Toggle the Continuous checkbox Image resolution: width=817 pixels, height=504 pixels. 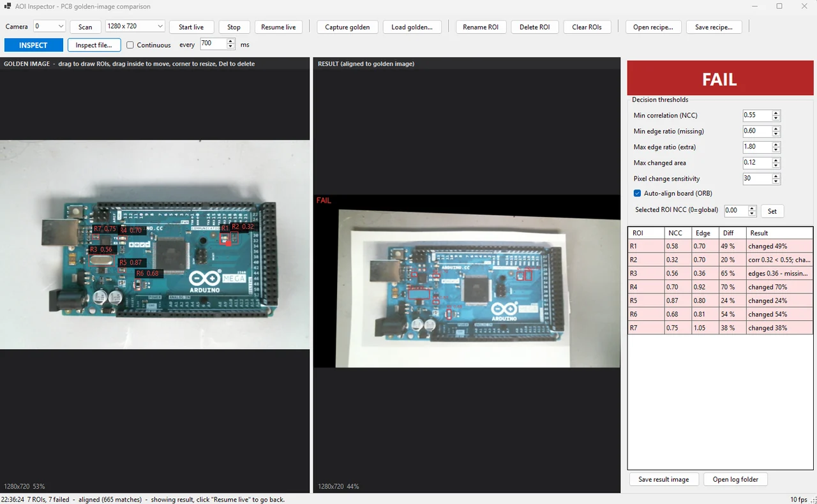[x=130, y=45]
